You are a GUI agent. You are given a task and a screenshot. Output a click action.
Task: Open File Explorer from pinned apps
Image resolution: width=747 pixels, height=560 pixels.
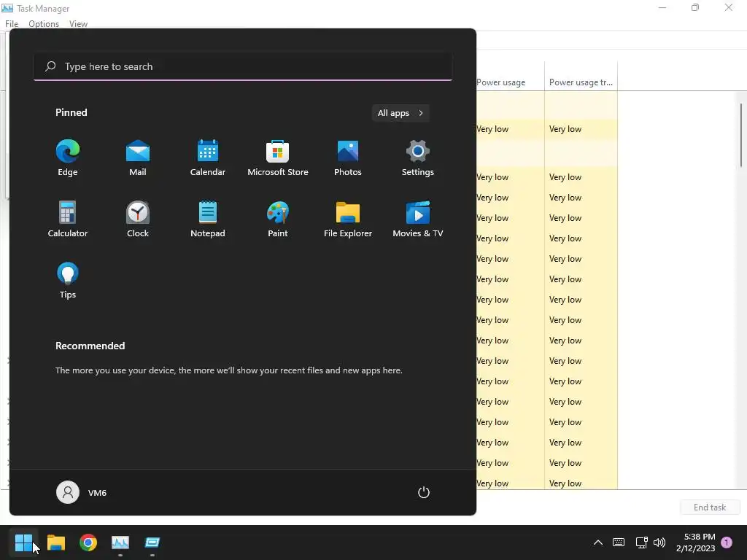(x=348, y=219)
